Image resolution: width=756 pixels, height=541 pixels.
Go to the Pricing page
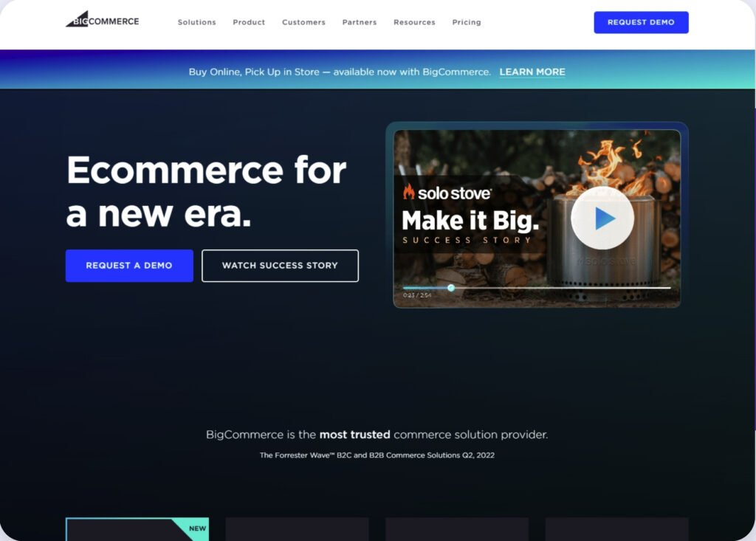pyautogui.click(x=467, y=22)
